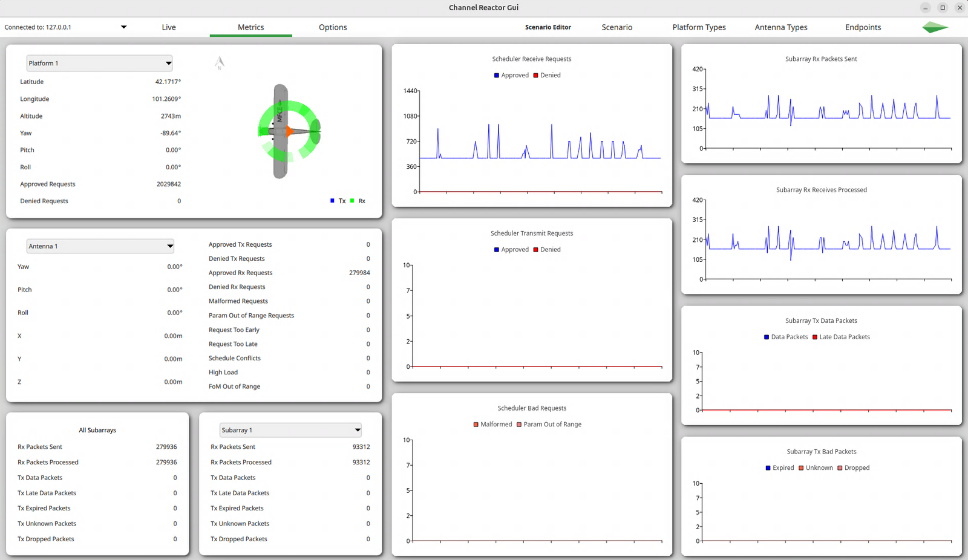968x560 pixels.
Task: Click the blue Tx legend square
Action: pos(332,201)
